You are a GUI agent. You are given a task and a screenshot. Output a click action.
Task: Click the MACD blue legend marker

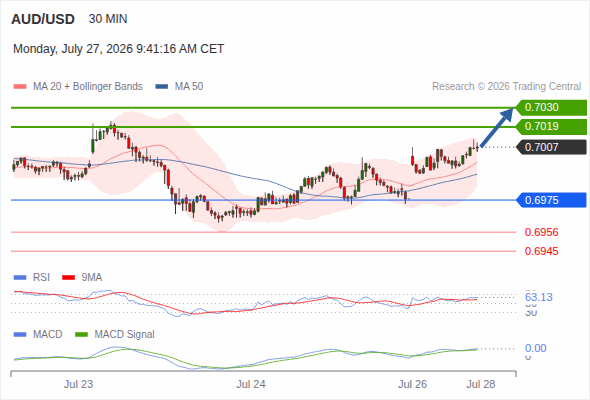point(20,335)
